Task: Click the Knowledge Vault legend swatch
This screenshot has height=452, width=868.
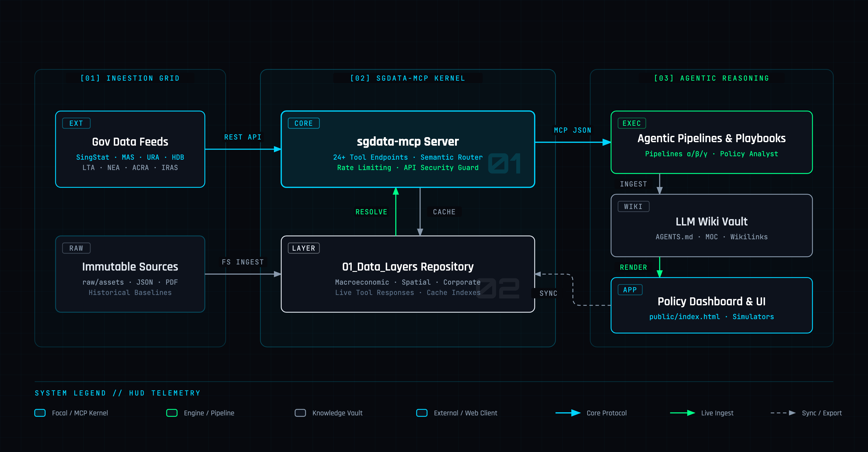Action: (300, 413)
